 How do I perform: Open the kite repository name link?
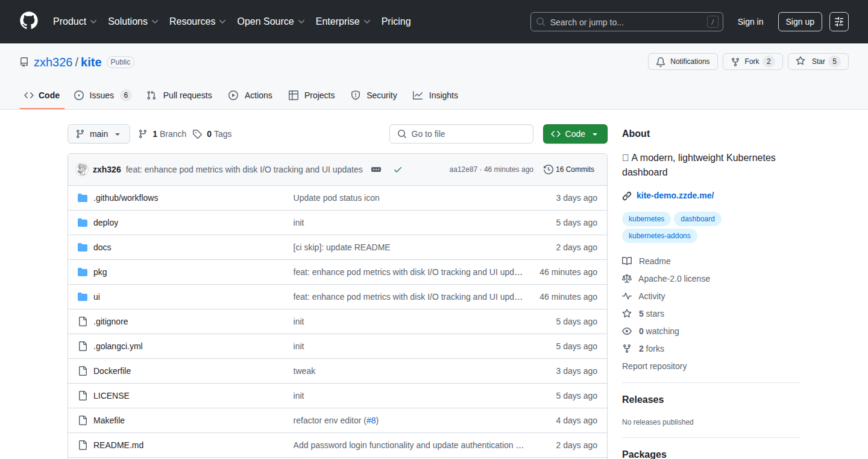click(x=91, y=62)
